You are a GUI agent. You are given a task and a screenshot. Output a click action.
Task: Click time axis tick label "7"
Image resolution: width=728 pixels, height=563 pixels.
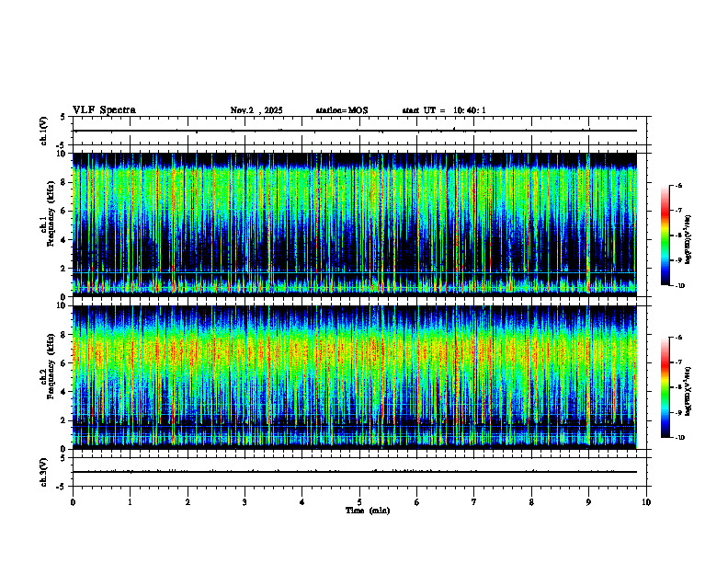point(474,502)
